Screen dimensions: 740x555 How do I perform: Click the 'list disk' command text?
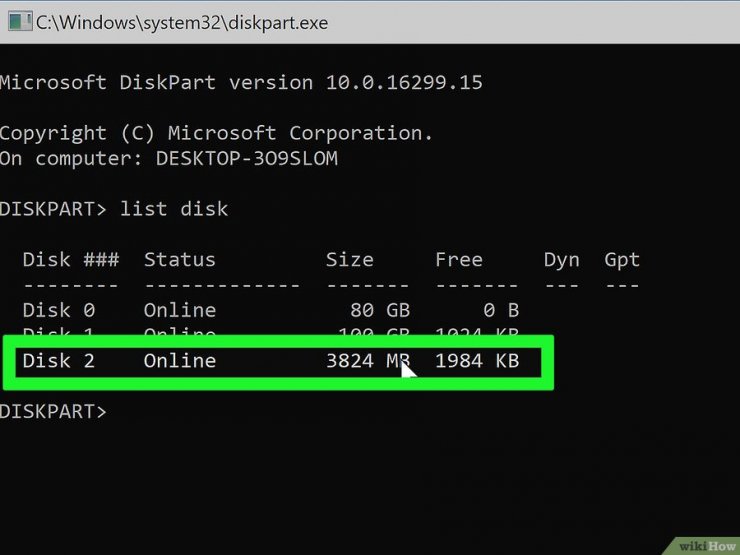coord(174,209)
